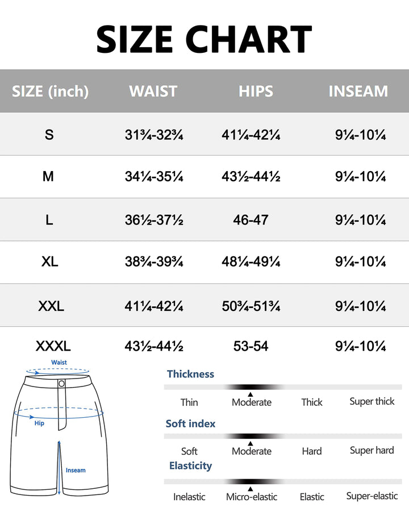Choose the XL size row label

50,262
